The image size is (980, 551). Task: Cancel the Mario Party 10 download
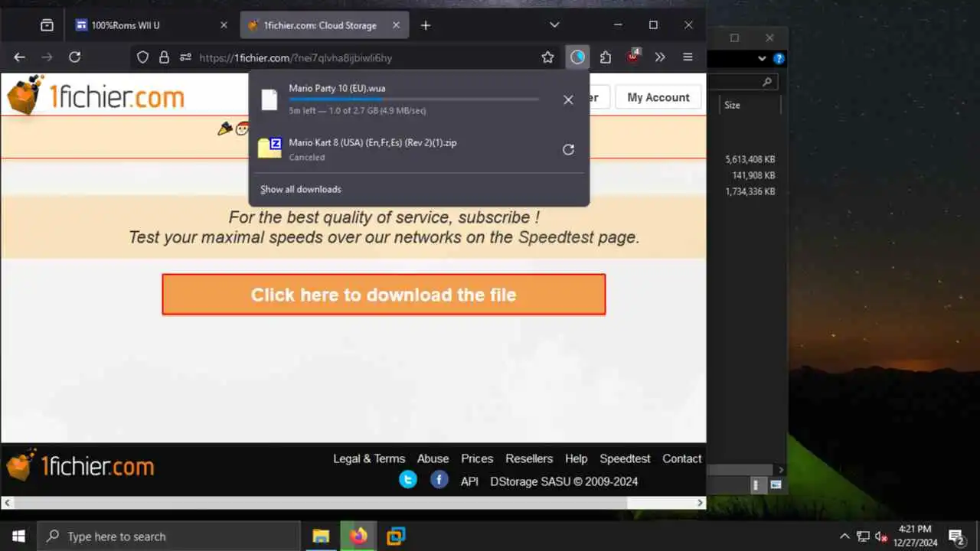568,99
